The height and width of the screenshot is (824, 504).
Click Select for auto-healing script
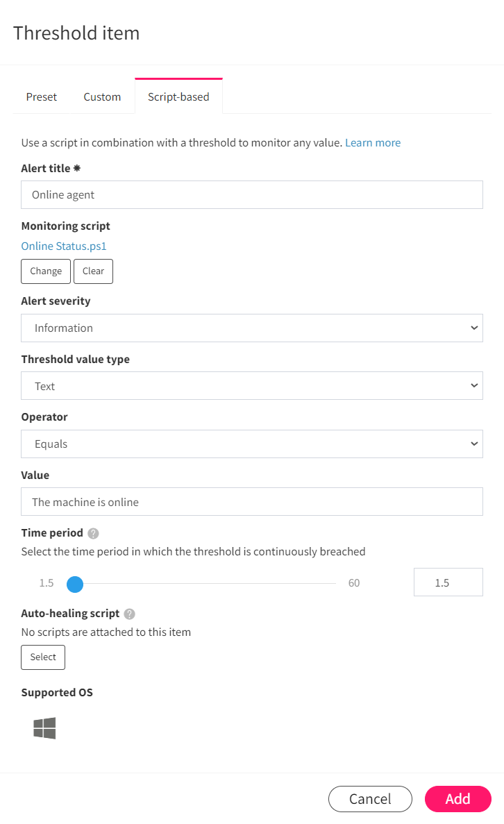(43, 657)
